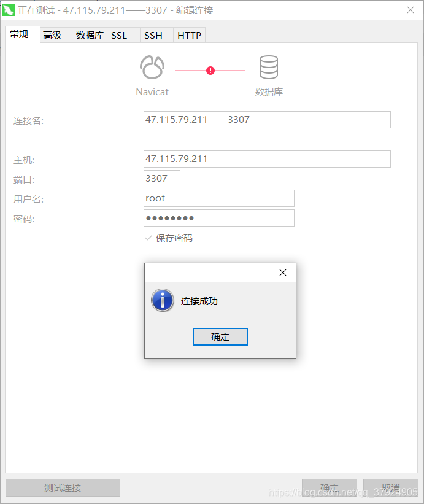Click the blue info icon in dialog

tap(163, 300)
